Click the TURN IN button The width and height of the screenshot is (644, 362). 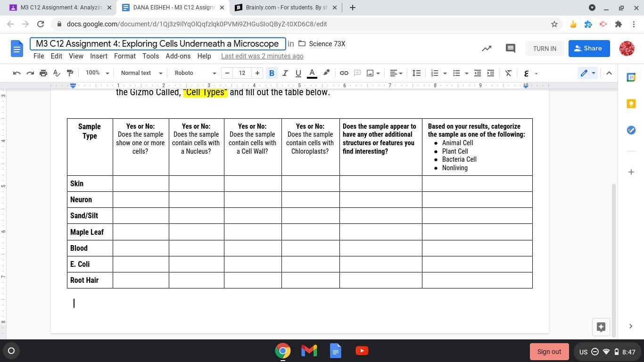pyautogui.click(x=545, y=49)
